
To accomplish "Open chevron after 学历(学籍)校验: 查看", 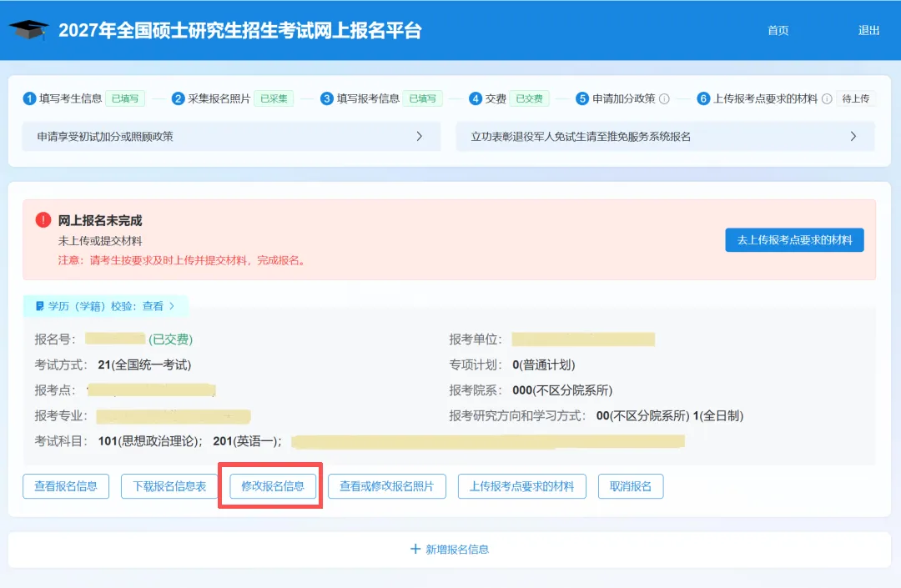I will click(172, 306).
